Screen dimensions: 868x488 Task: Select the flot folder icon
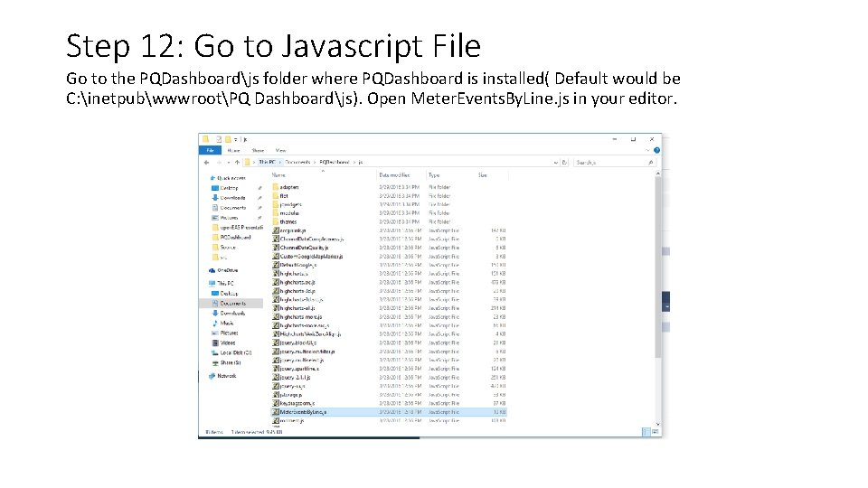tap(275, 195)
